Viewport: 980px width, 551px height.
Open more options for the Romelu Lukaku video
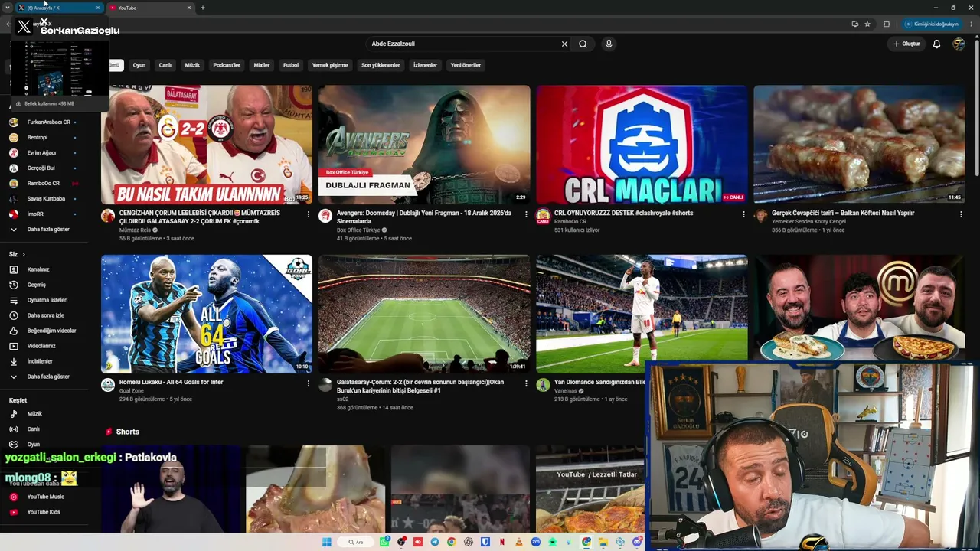pyautogui.click(x=309, y=383)
